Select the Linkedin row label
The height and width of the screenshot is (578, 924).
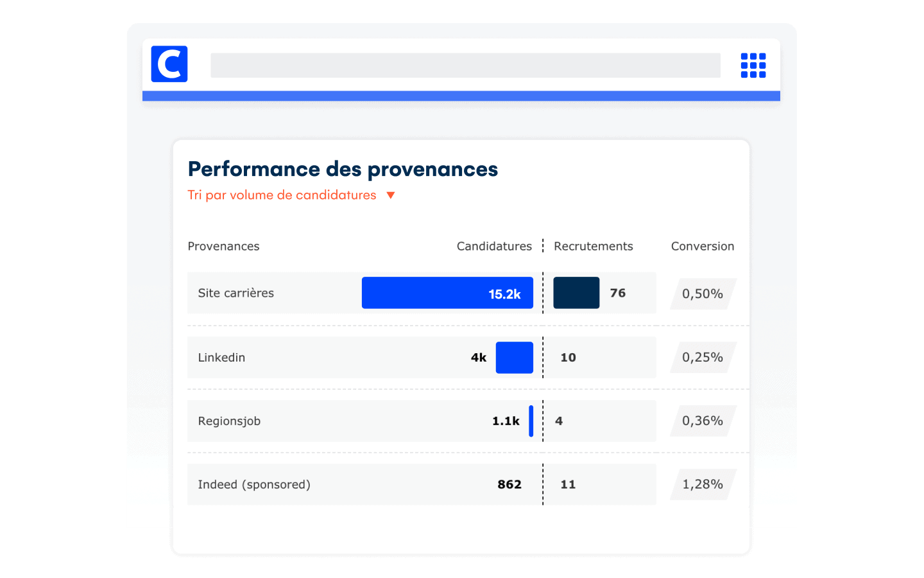pyautogui.click(x=221, y=358)
